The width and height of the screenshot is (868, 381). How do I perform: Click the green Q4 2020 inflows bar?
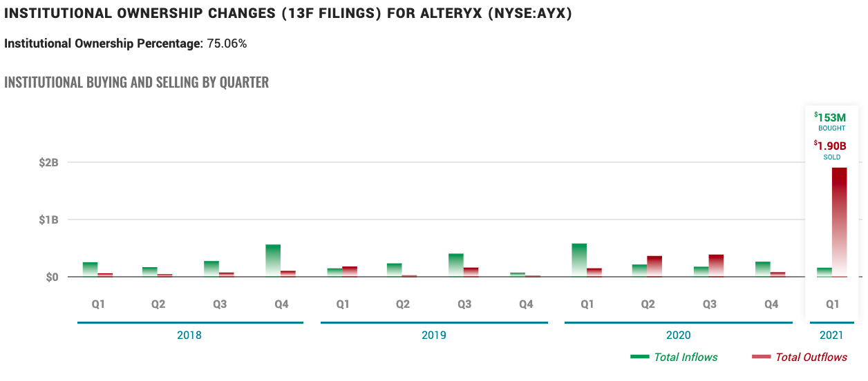pos(763,269)
